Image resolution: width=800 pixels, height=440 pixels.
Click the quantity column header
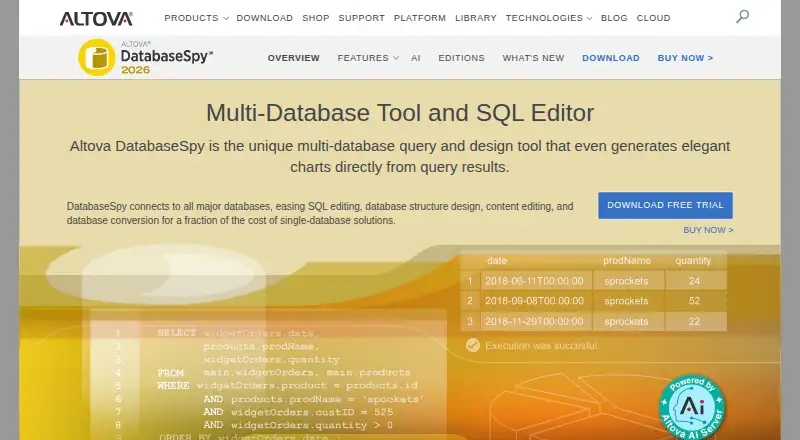pyautogui.click(x=693, y=261)
